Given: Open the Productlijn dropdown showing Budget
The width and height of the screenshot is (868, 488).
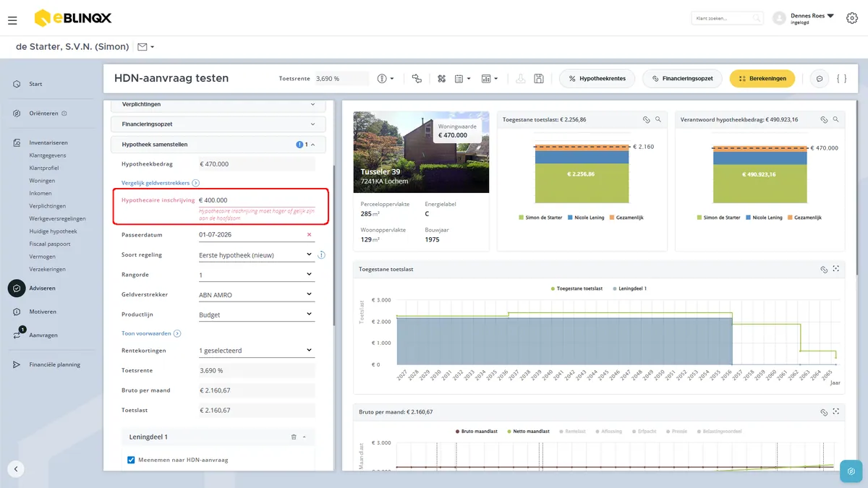Looking at the screenshot, I should [256, 315].
